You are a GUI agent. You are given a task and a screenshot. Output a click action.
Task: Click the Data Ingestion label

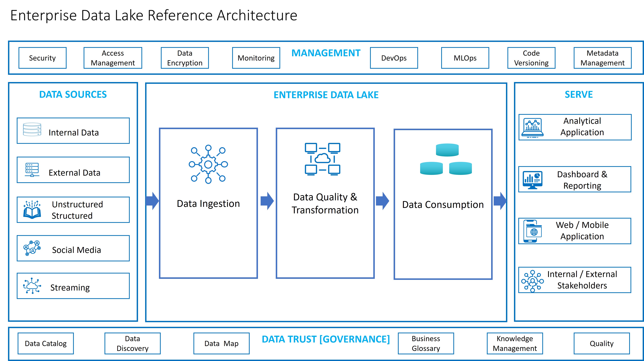[208, 204]
